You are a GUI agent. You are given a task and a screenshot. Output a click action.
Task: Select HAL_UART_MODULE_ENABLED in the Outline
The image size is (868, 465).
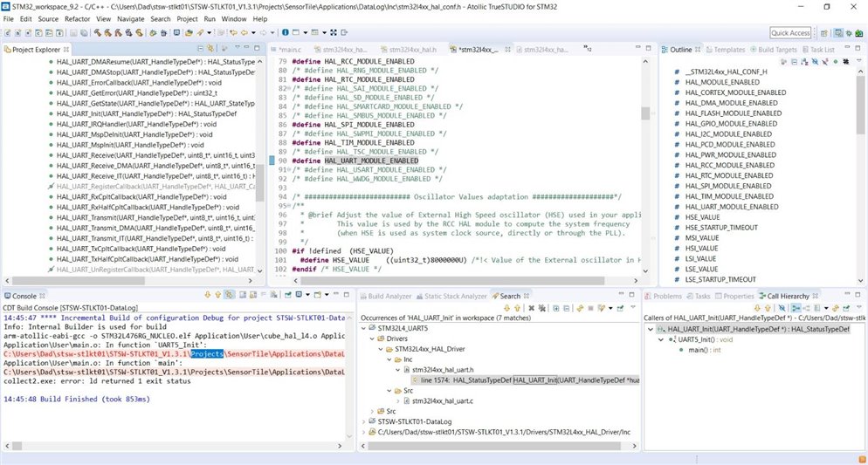coord(732,207)
